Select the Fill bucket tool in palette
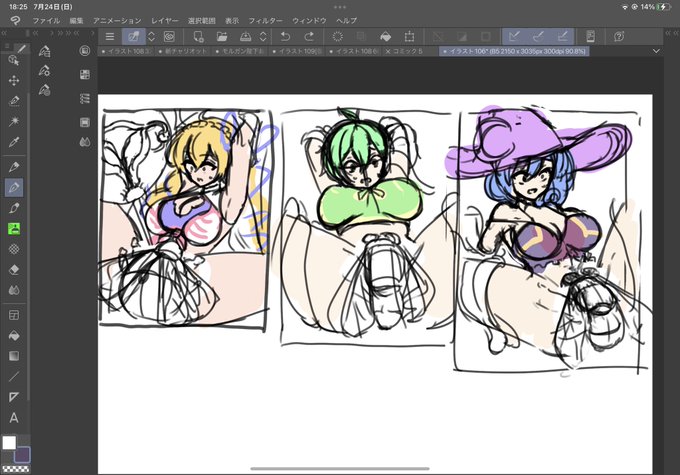Screen dimensions: 680x475 (x=14, y=336)
